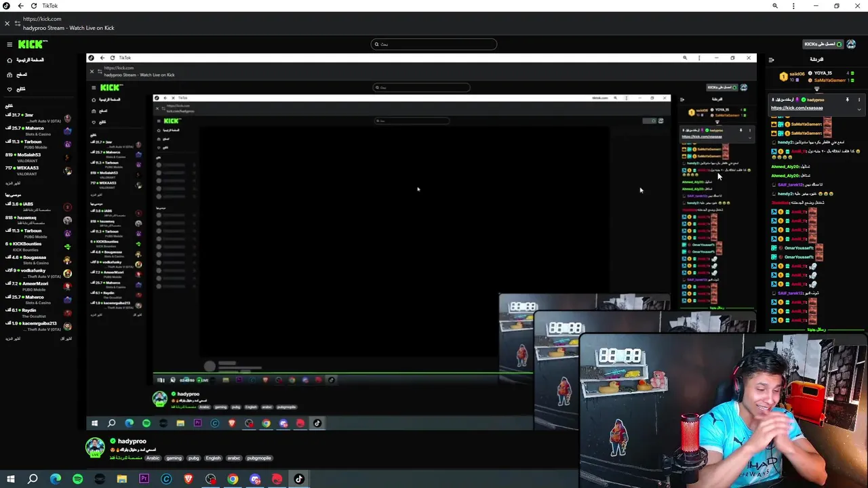Launch Microsoft Edge from the bottom taskbar
Image resolution: width=868 pixels, height=488 pixels.
pos(56,479)
